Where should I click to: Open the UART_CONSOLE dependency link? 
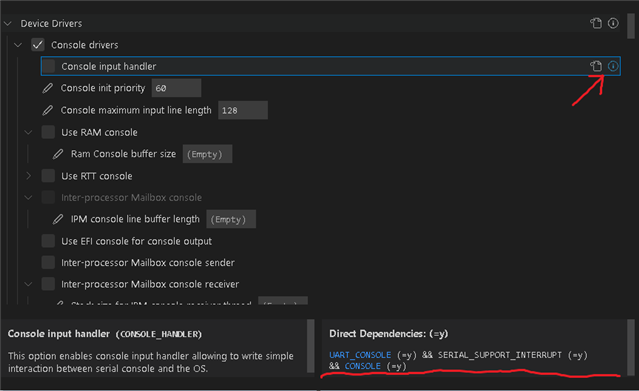click(x=360, y=355)
